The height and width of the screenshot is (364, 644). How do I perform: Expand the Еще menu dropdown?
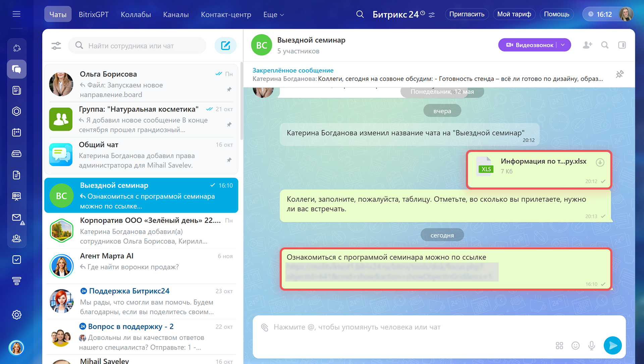tap(273, 15)
